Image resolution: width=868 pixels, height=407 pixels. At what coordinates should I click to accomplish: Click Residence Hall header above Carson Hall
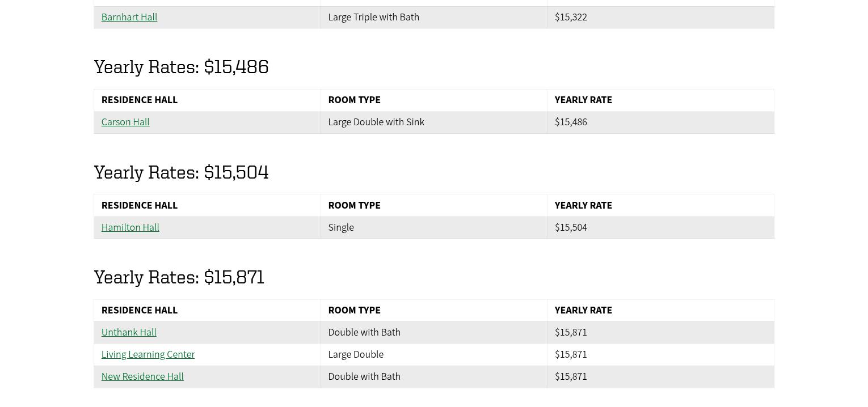point(140,100)
